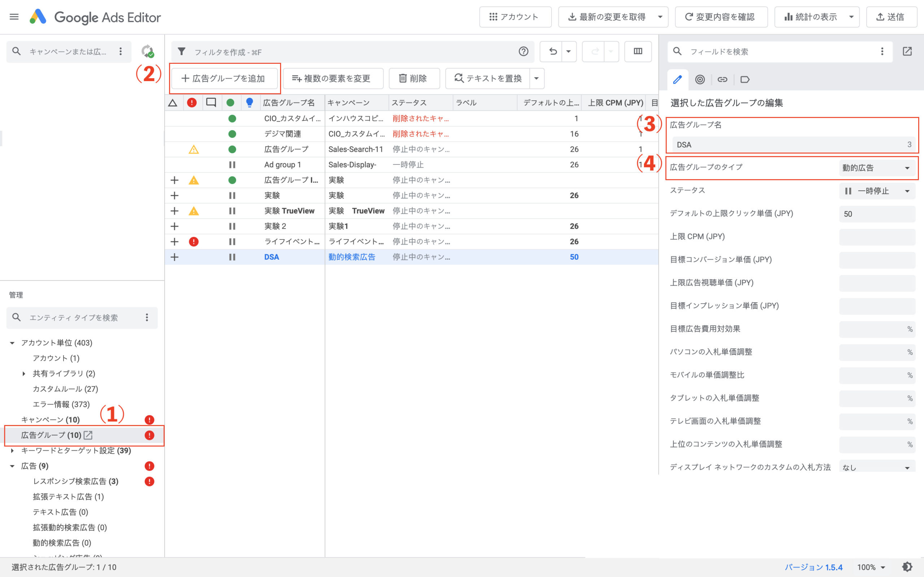Screen dimensions: 924x577
Task: Click the account sync status icon
Action: [x=148, y=52]
